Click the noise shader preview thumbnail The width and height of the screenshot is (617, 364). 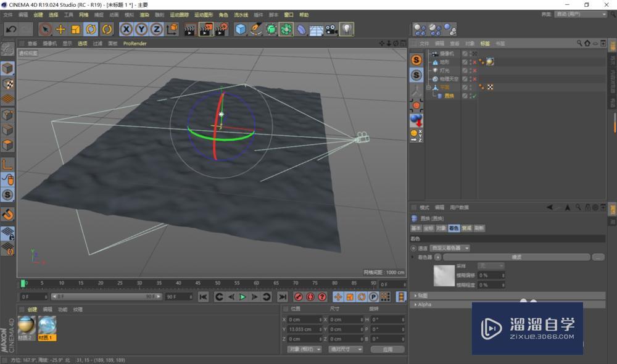(x=444, y=275)
